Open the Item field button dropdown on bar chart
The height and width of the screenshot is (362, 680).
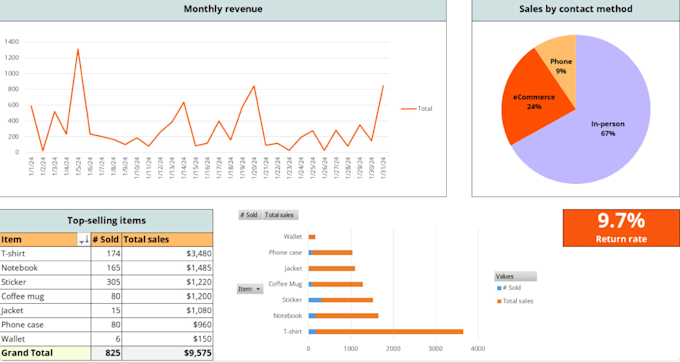tap(250, 289)
